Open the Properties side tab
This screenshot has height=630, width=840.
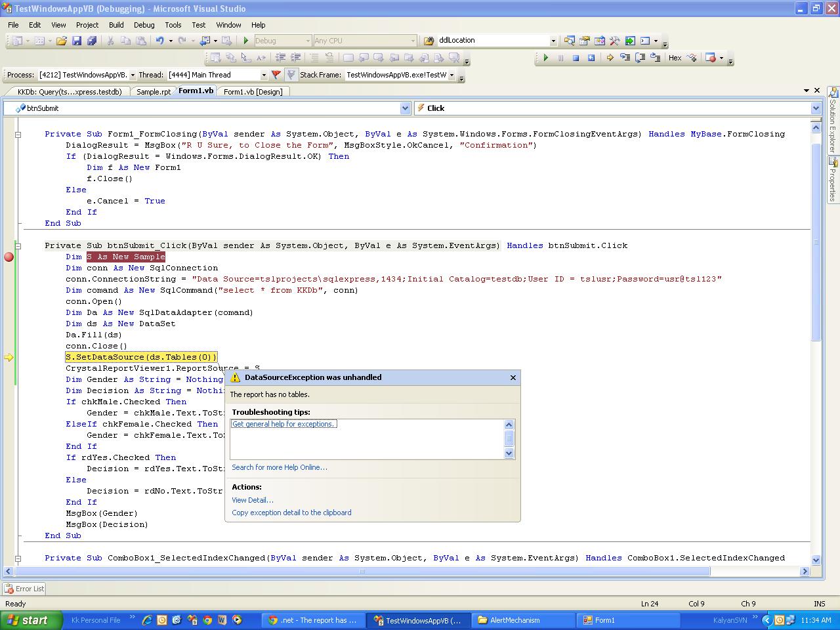tap(833, 181)
